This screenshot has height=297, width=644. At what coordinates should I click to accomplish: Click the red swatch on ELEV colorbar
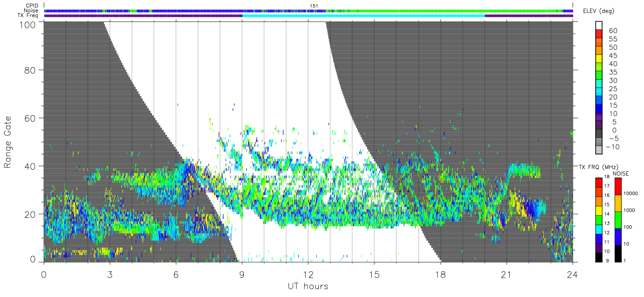pos(599,35)
